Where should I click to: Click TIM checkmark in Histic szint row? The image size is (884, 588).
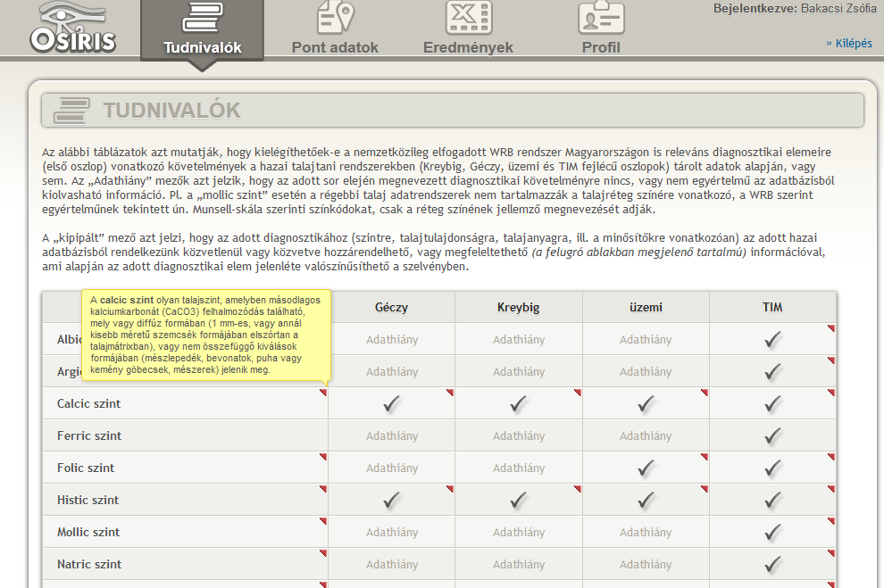pyautogui.click(x=772, y=500)
